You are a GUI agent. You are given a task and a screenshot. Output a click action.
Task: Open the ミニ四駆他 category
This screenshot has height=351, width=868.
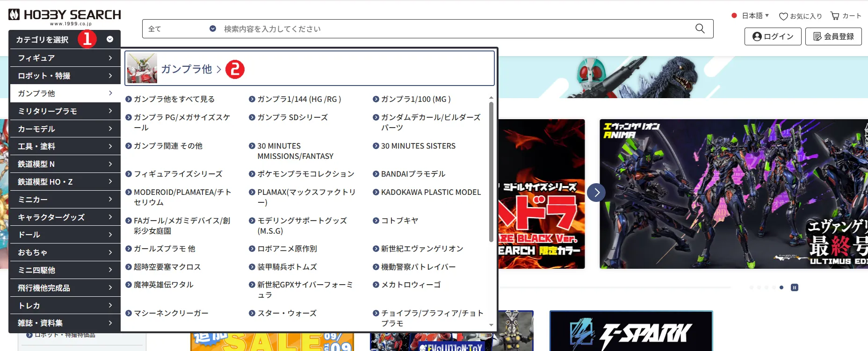[x=65, y=270]
